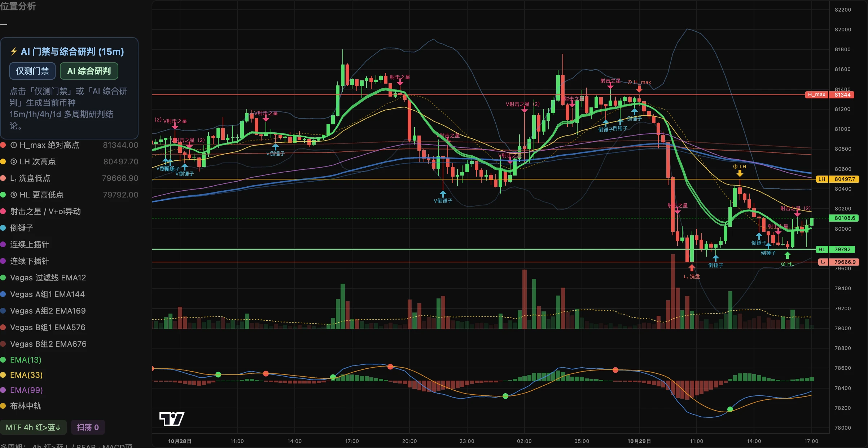The width and height of the screenshot is (868, 448).
Task: Toggle the 倒锤子 legend entry
Action: click(17, 228)
